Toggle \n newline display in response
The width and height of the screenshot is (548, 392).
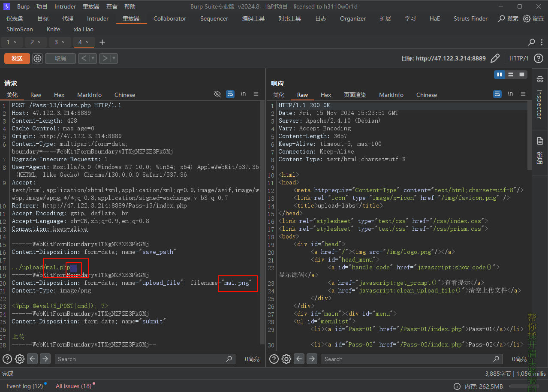click(x=510, y=94)
